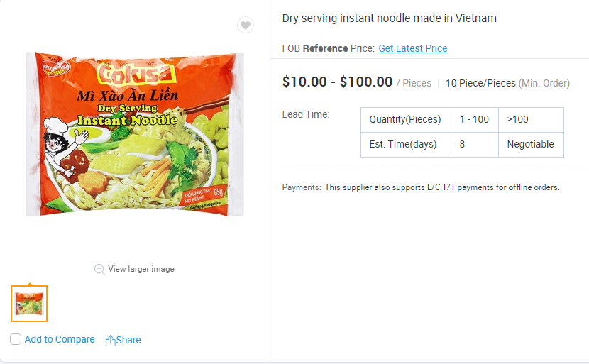Image resolution: width=589 pixels, height=364 pixels.
Task: Click the View larger image text
Action: pos(141,269)
